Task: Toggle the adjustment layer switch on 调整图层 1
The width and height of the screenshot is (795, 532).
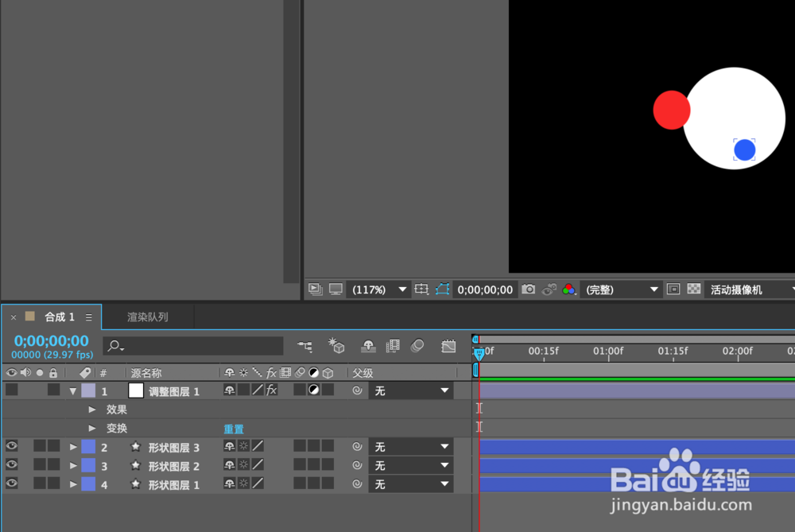Action: point(314,390)
